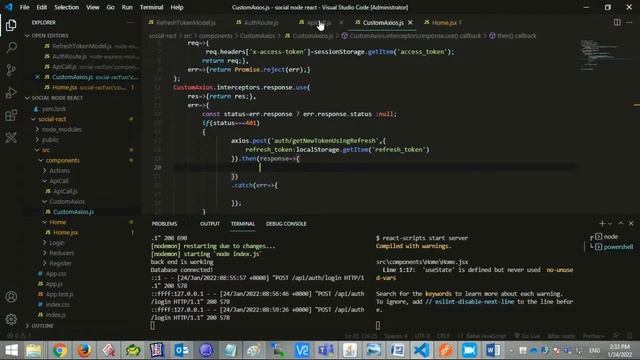Expand the Login folder

pyautogui.click(x=57, y=242)
